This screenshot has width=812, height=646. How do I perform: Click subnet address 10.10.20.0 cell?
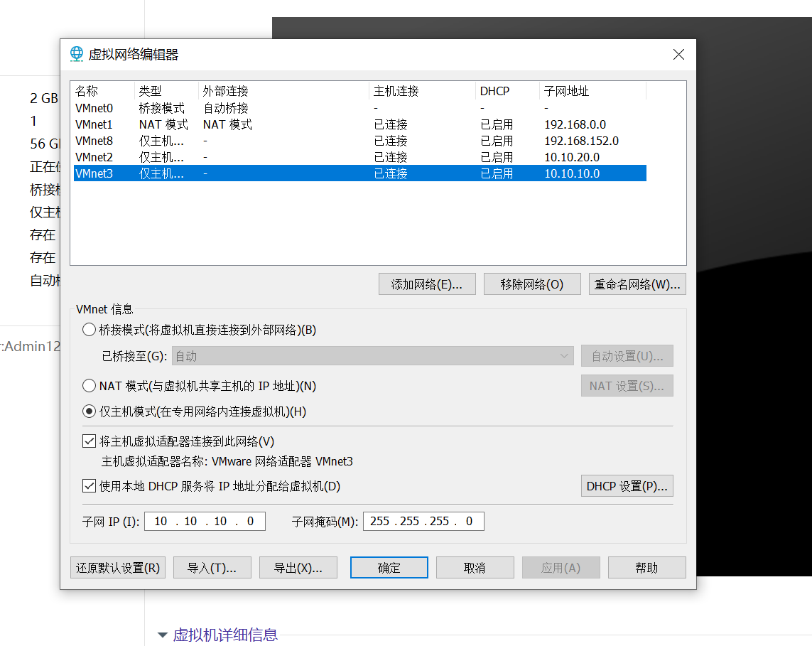(572, 157)
